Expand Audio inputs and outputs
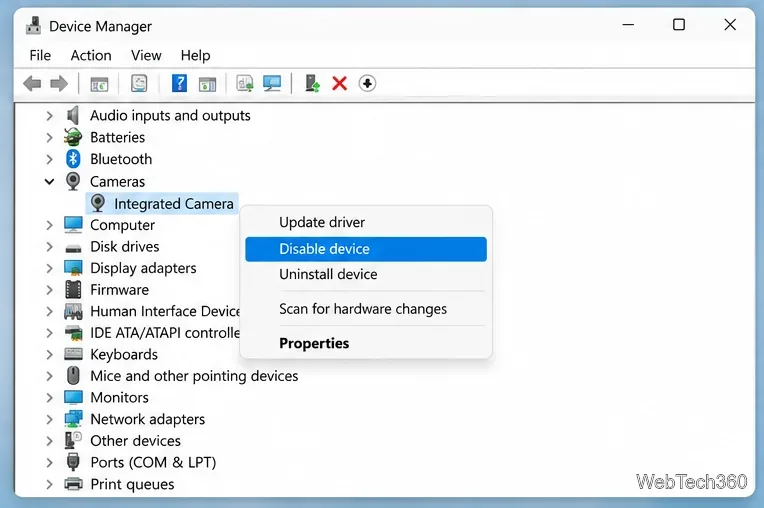The height and width of the screenshot is (508, 764). [x=49, y=116]
